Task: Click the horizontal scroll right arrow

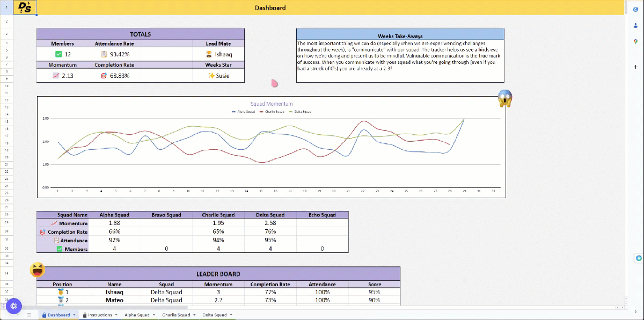Action: tap(621, 308)
